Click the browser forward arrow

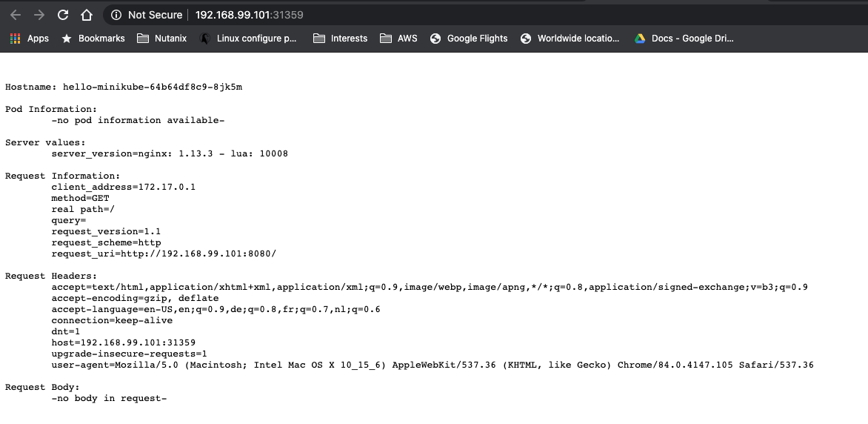click(x=39, y=15)
